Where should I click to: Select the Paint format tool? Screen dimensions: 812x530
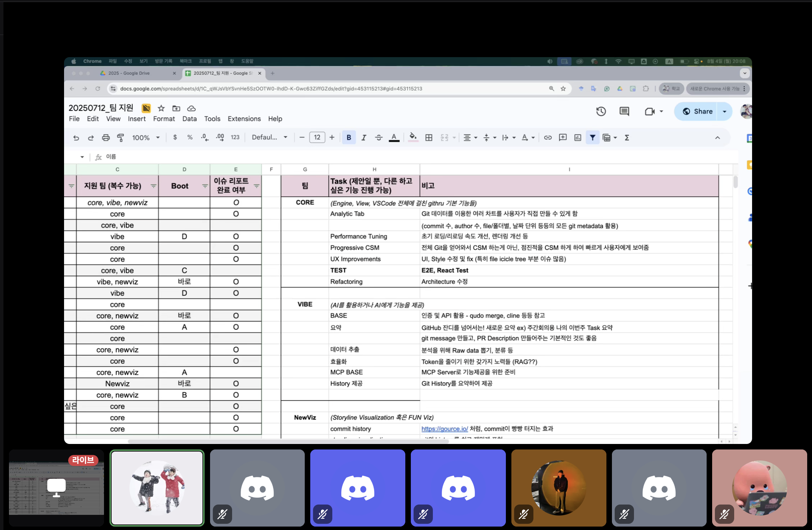click(x=121, y=138)
